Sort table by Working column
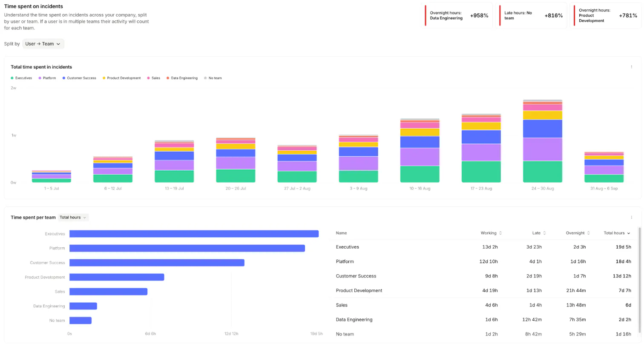The height and width of the screenshot is (344, 644). point(491,233)
